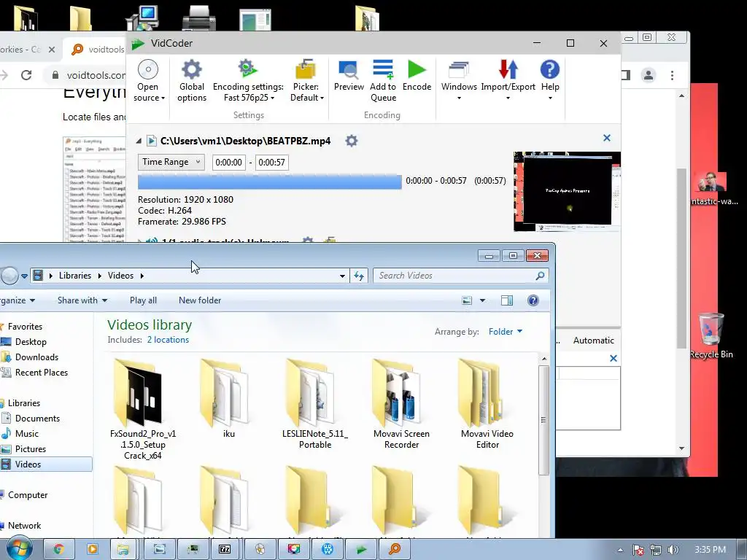
Task: Reload the page in the browser
Action: 26,75
